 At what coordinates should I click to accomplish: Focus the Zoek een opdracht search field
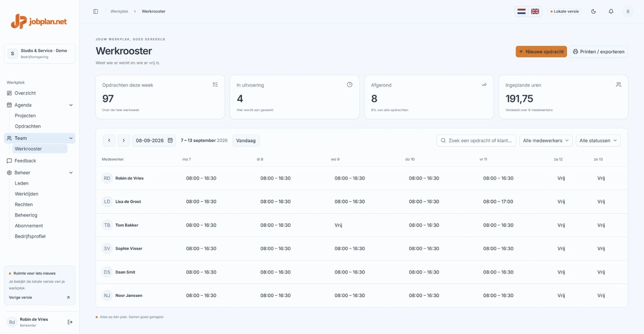point(476,140)
